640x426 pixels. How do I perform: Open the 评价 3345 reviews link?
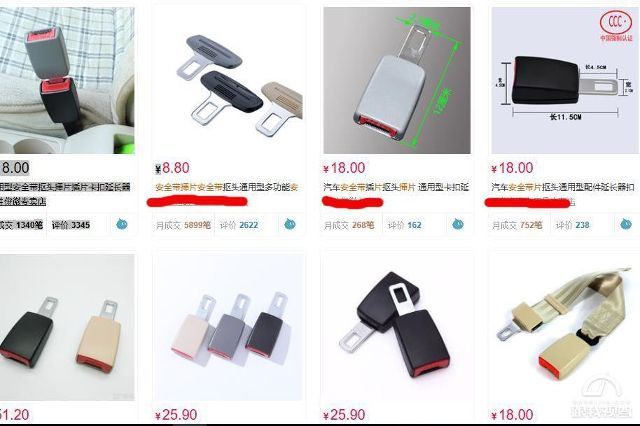71,225
